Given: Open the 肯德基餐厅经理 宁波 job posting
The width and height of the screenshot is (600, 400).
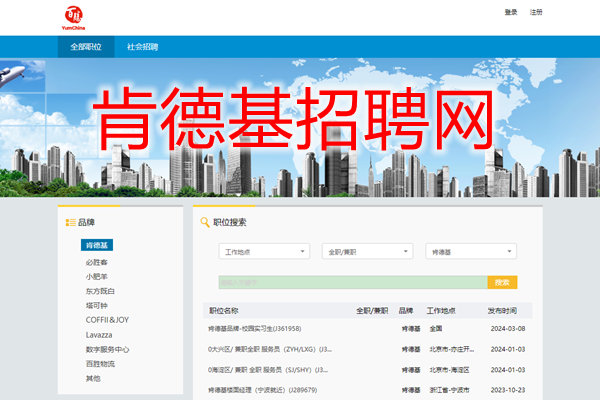Looking at the screenshot, I should pos(262,390).
